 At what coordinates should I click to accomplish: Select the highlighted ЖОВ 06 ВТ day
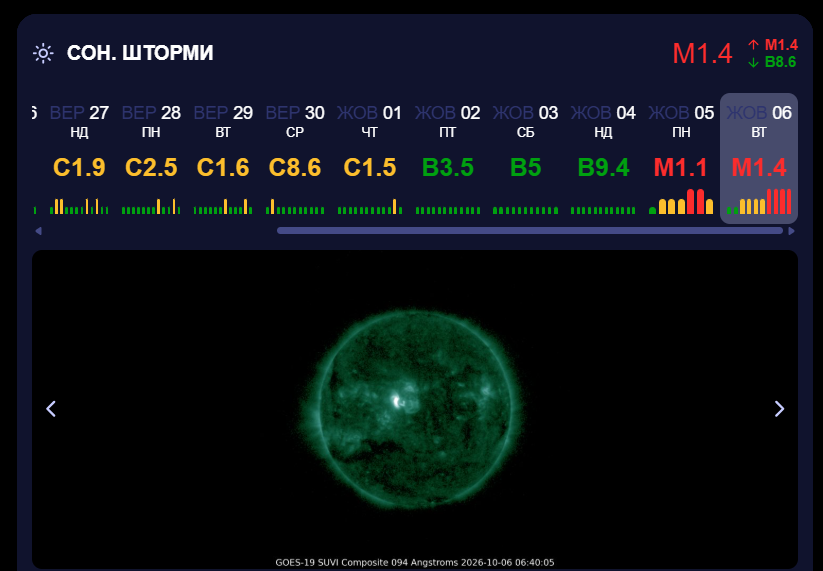(x=759, y=158)
